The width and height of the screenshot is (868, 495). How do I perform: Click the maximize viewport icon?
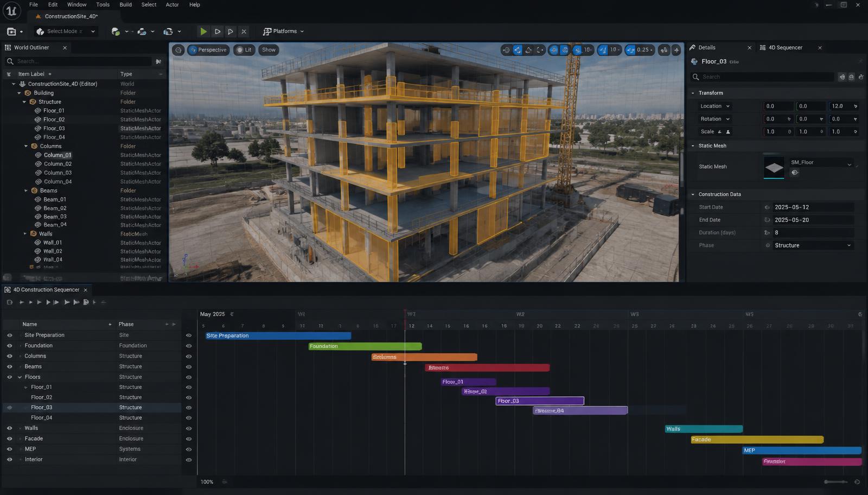tap(676, 50)
